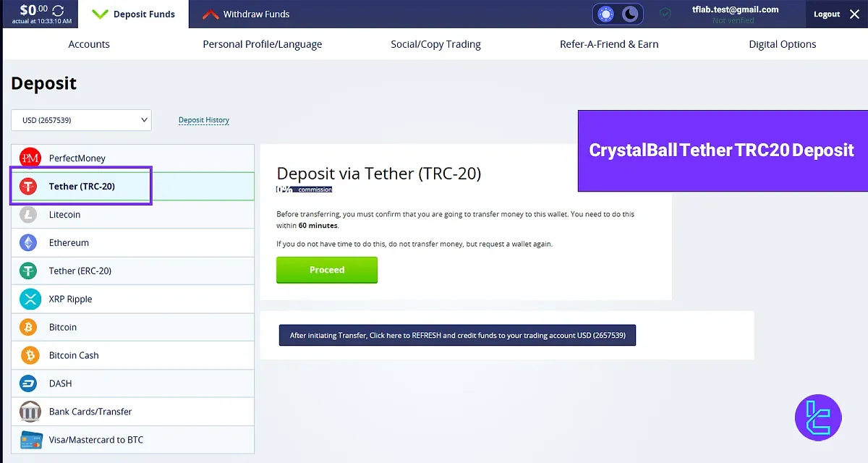The height and width of the screenshot is (463, 868).
Task: Open the Social/Copy Trading menu
Action: 435,43
